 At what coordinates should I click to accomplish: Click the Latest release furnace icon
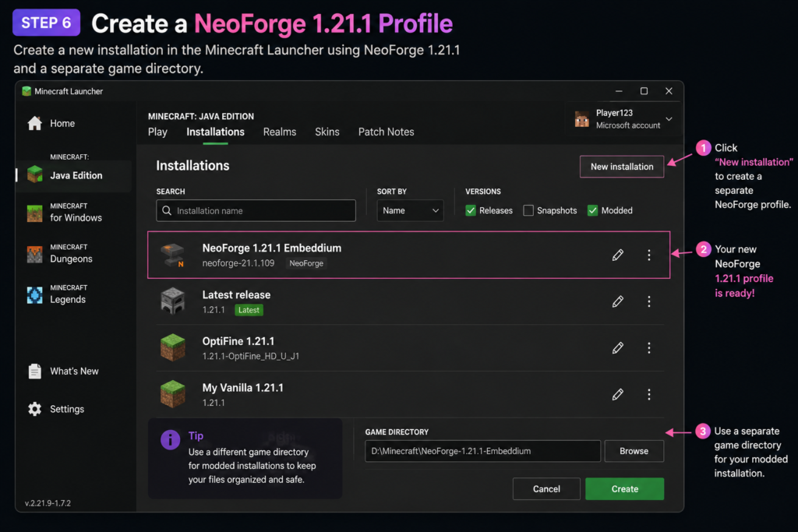coord(172,301)
